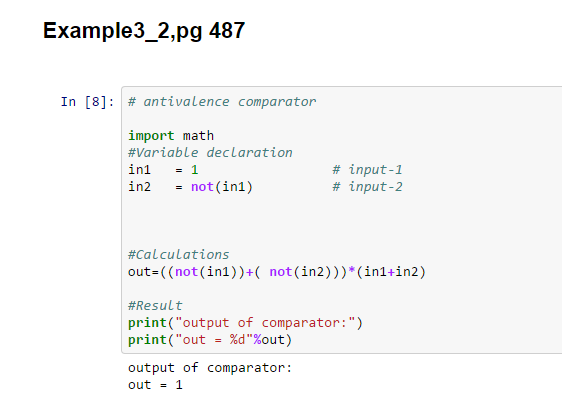Click the #Calculations comment line

point(178,255)
